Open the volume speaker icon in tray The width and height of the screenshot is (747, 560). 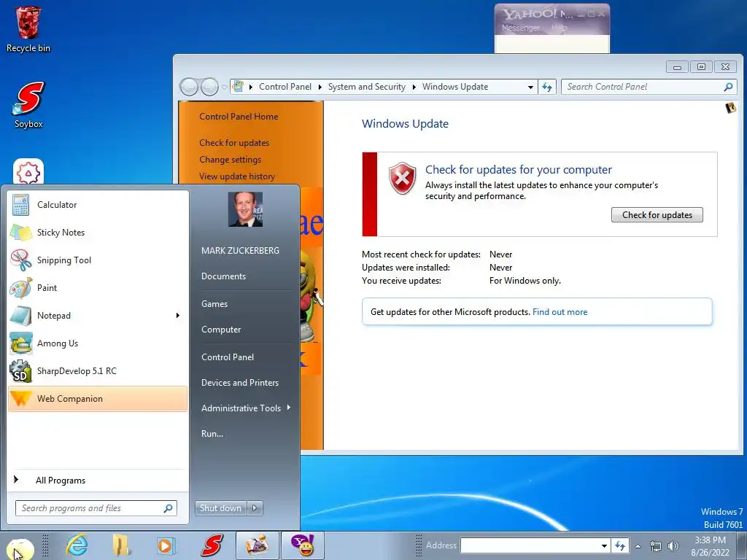click(673, 545)
